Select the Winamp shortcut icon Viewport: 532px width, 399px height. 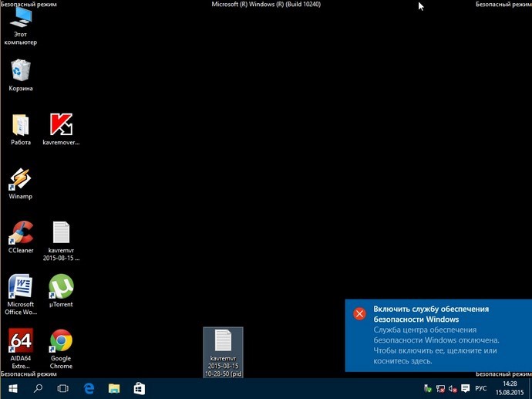(x=20, y=184)
